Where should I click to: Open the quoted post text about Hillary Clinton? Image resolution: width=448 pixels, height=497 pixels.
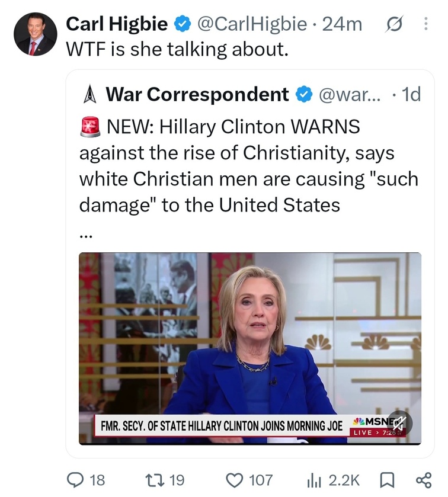pos(249,166)
